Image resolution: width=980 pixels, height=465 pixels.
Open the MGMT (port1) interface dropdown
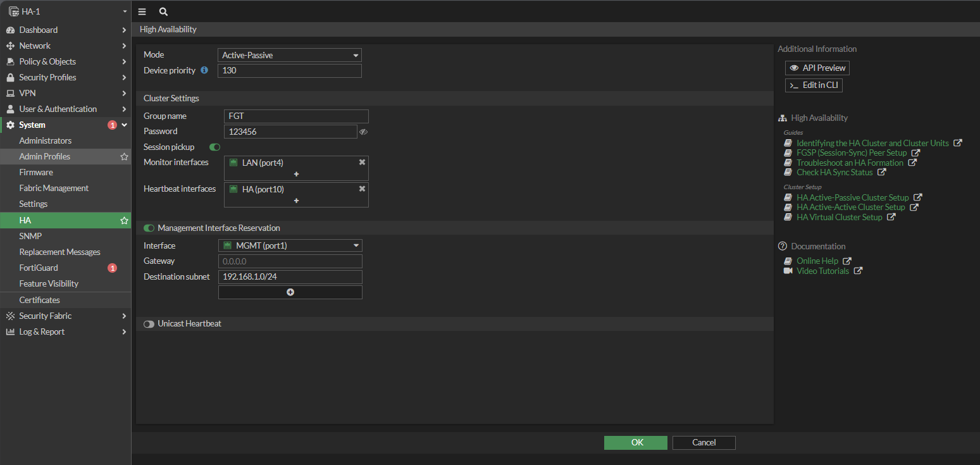[x=290, y=245]
